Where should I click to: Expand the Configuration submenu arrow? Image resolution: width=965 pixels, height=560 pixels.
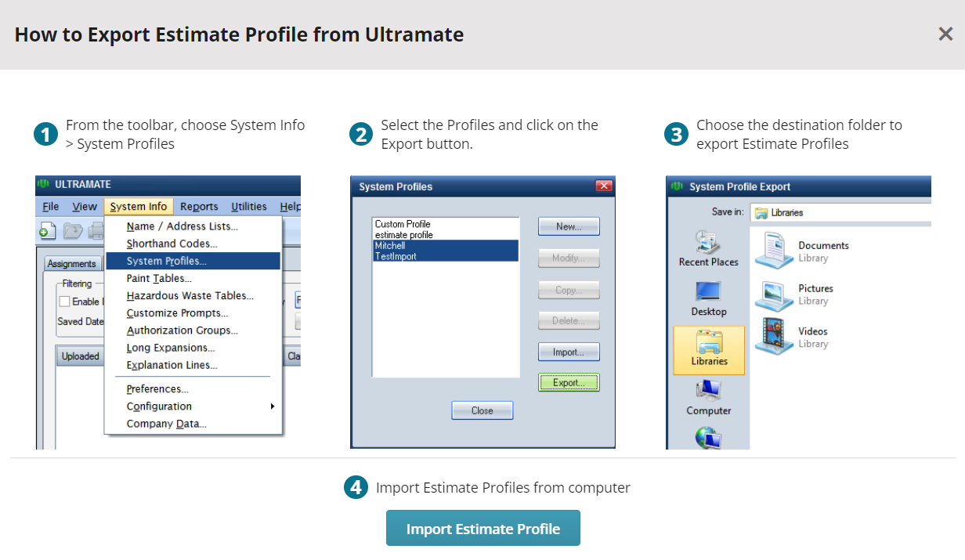coord(272,406)
